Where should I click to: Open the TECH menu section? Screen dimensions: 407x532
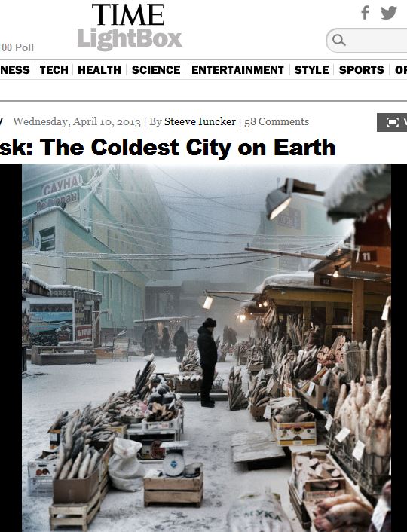click(x=54, y=70)
